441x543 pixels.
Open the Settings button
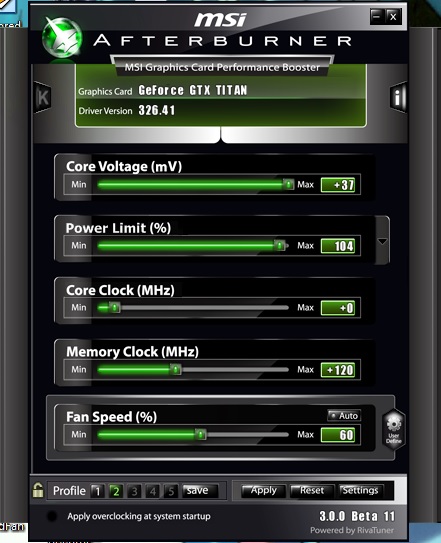[x=361, y=490]
